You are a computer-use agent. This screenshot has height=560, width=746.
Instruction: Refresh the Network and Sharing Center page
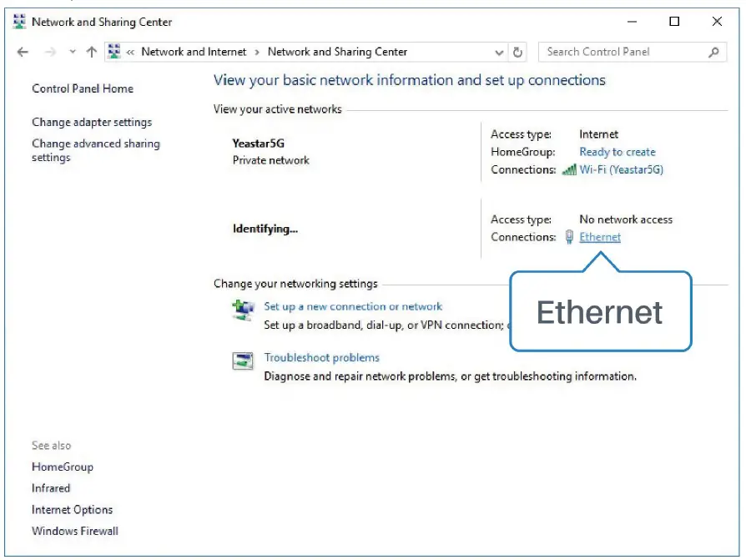pyautogui.click(x=517, y=52)
